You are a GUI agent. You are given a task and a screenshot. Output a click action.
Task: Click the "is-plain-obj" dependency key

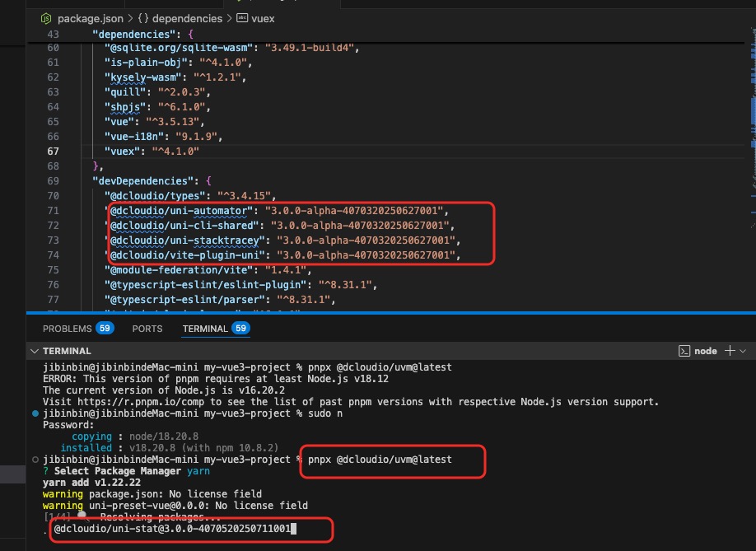(146, 63)
